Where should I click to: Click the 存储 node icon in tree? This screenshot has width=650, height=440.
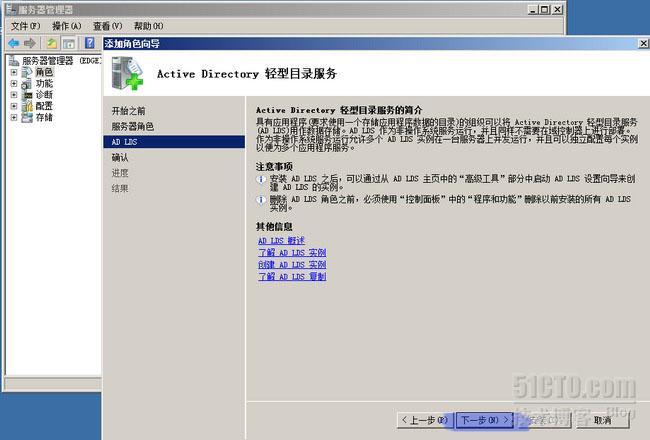pos(27,117)
